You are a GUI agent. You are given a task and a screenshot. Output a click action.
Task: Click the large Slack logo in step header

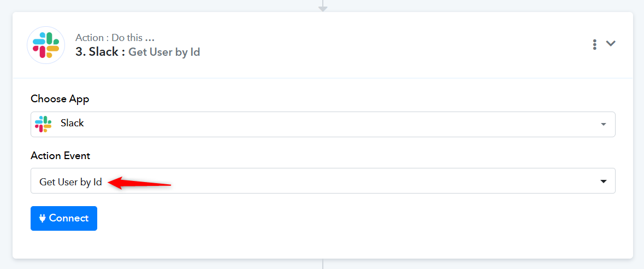click(x=46, y=45)
